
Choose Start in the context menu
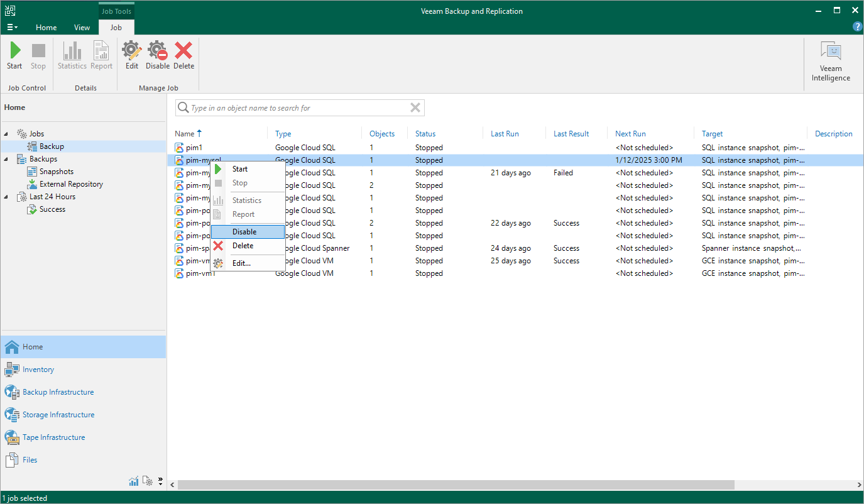coord(248,169)
